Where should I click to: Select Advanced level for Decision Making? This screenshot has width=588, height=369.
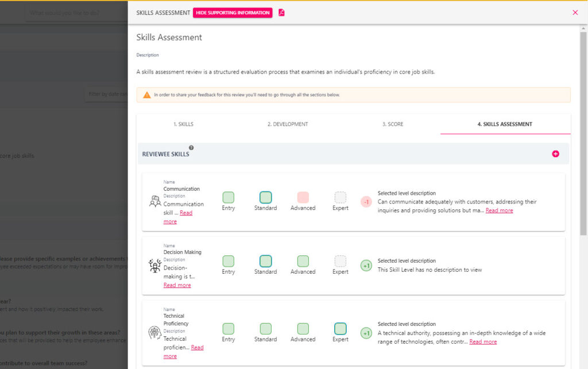[x=303, y=262]
